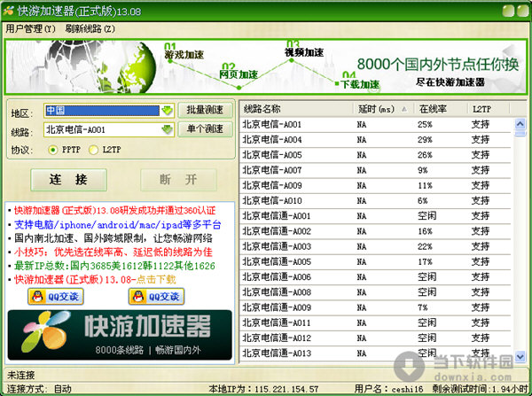Open the 用户管理 menu
Viewport: 532px width, 396px height.
tap(30, 28)
